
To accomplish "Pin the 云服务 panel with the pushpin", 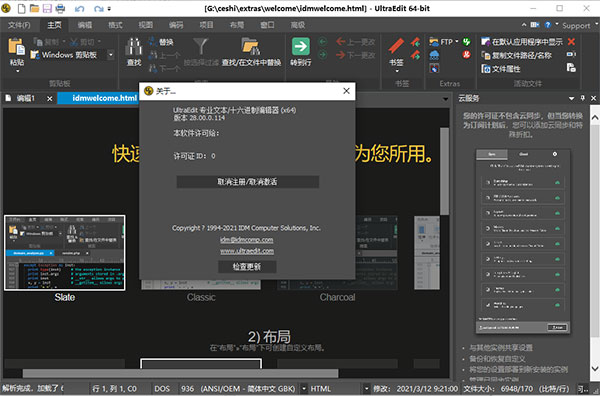I will (x=582, y=98).
